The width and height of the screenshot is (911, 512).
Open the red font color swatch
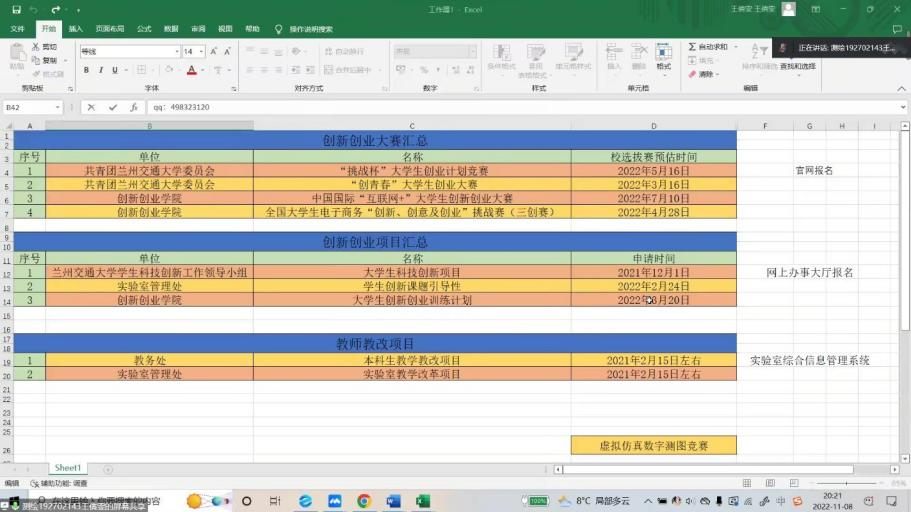pos(191,70)
